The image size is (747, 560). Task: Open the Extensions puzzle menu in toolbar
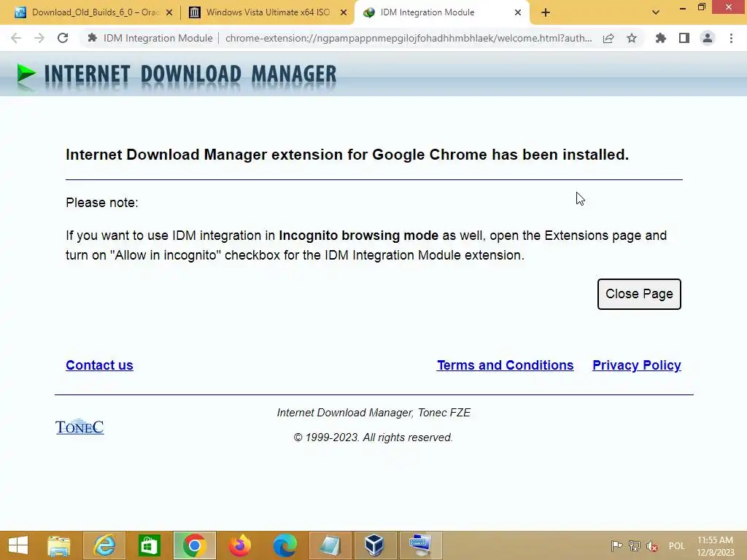(660, 38)
